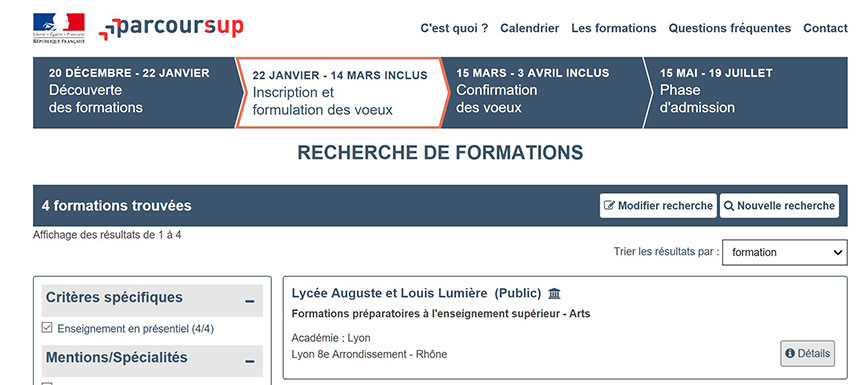
Task: Open the Calendrier menu item
Action: 530,28
